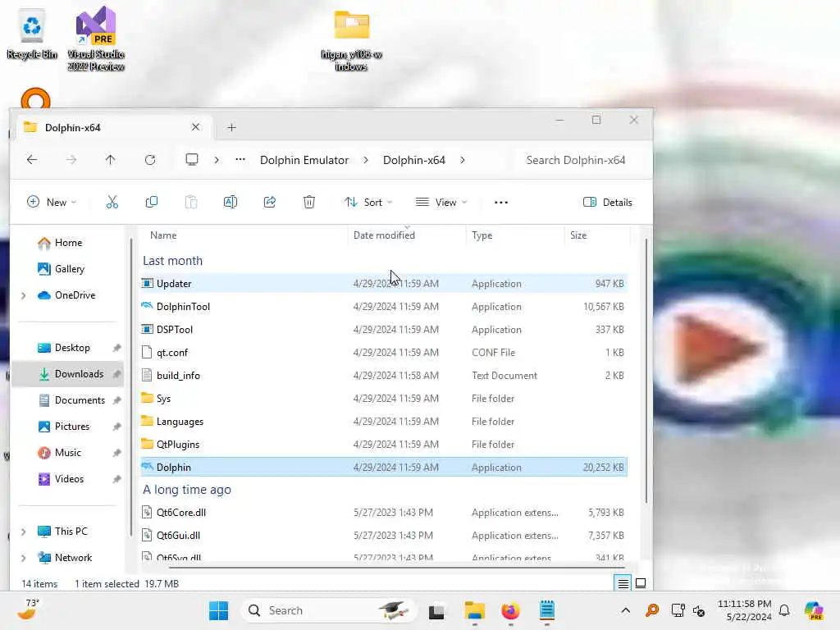Click the Search Dolphin-x64 field
Image resolution: width=840 pixels, height=630 pixels.
(x=582, y=160)
